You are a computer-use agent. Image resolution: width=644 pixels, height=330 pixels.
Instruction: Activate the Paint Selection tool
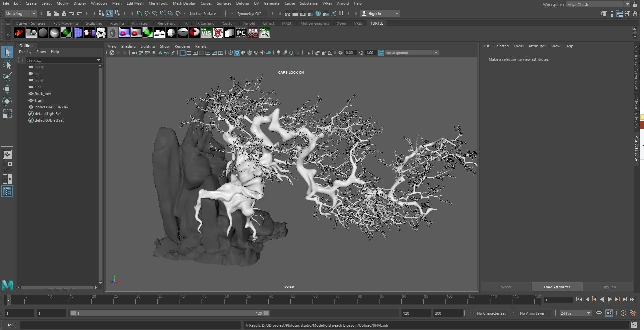pyautogui.click(x=7, y=76)
